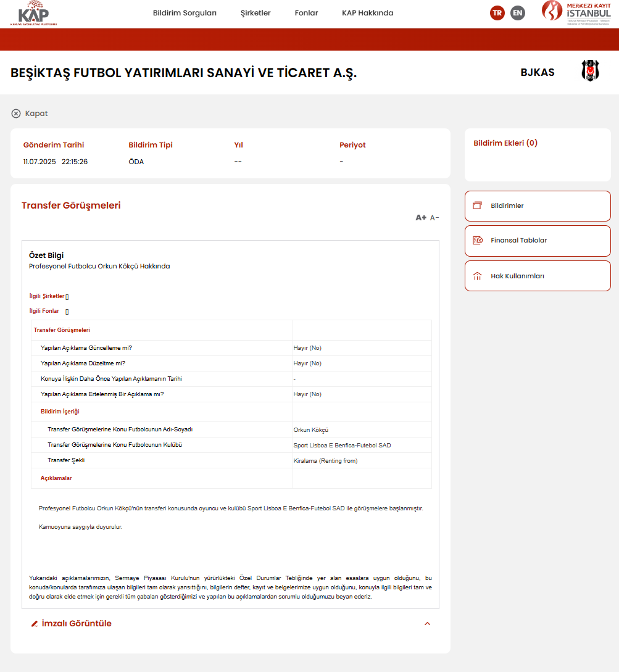Click the Bildirimler window icon
619x672 pixels.
coord(478,205)
